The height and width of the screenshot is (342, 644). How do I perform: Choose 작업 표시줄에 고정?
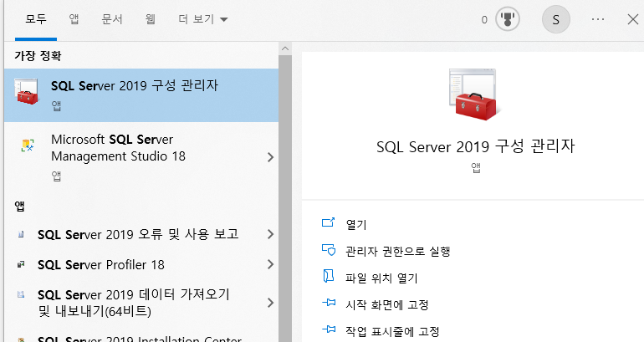392,331
